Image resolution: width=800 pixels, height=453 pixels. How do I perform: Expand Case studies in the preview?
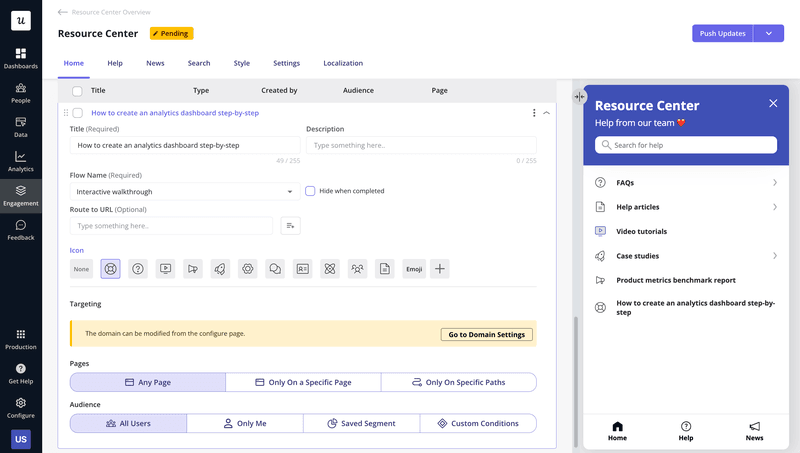pyautogui.click(x=686, y=256)
